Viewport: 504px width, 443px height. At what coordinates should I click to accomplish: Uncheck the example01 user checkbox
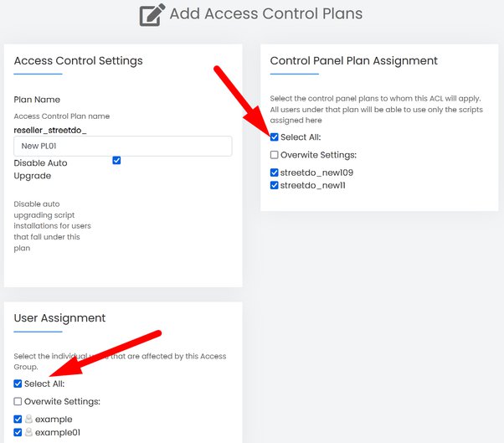[x=18, y=432]
